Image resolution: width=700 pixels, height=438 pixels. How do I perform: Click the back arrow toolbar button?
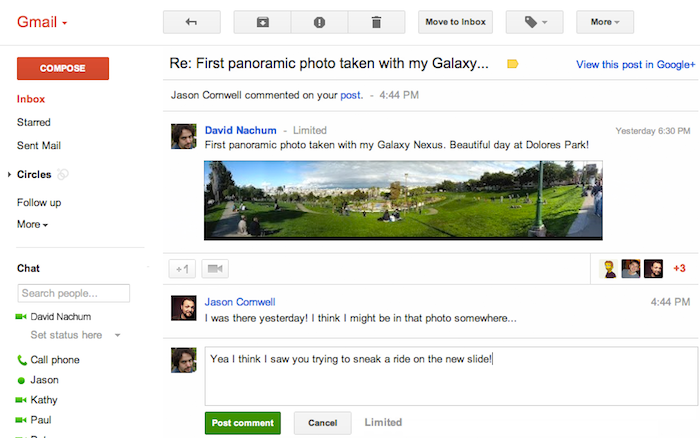[x=191, y=21]
